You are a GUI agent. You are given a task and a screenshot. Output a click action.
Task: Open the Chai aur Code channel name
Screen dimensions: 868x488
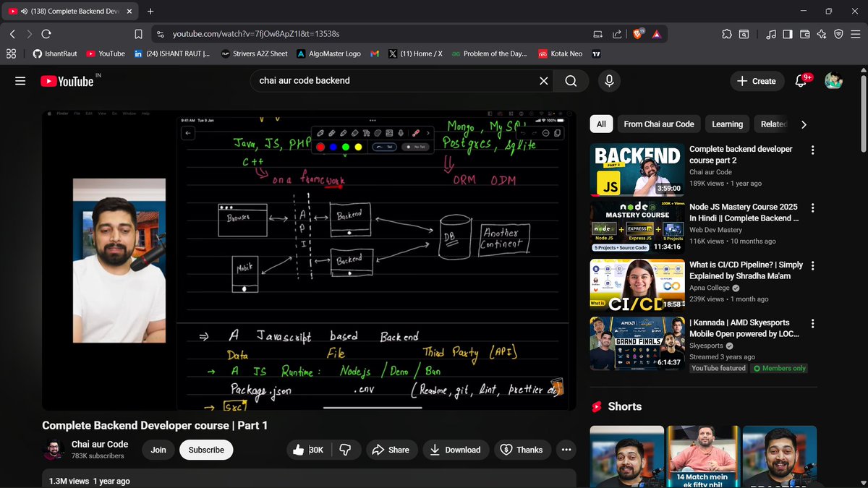pos(100,444)
